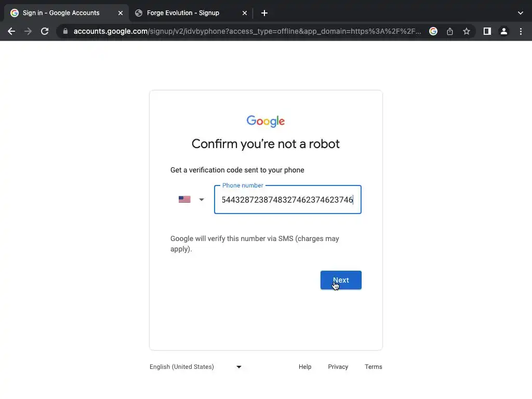The image size is (532, 399).
Task: Click the address bar URL
Action: pyautogui.click(x=247, y=31)
